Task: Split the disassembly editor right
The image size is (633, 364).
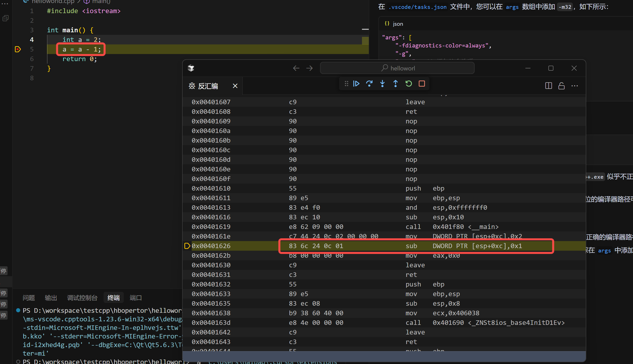Action: [548, 86]
